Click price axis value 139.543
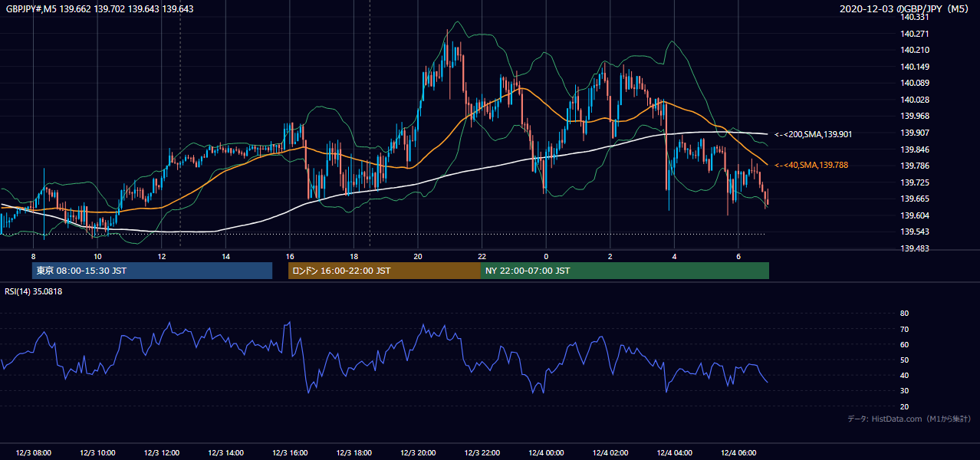The width and height of the screenshot is (980, 460). coord(914,232)
